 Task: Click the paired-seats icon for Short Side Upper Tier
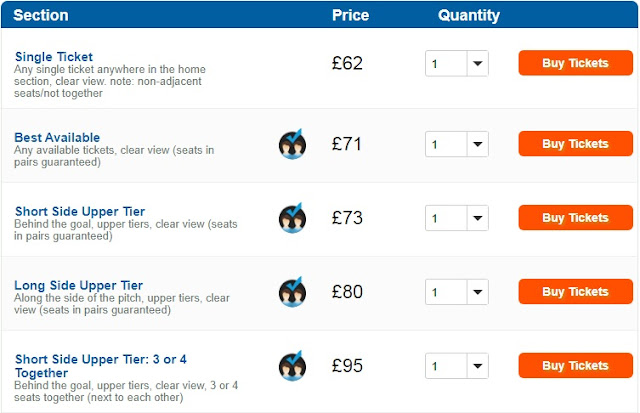(292, 218)
